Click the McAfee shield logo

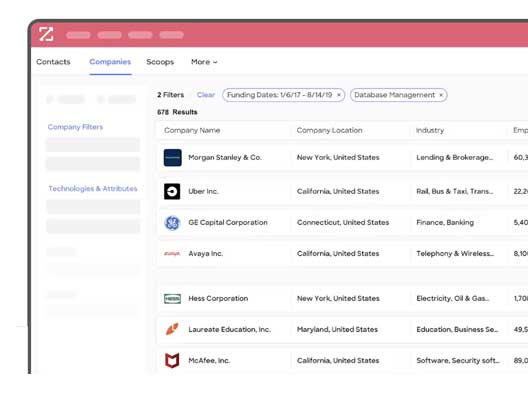172,360
